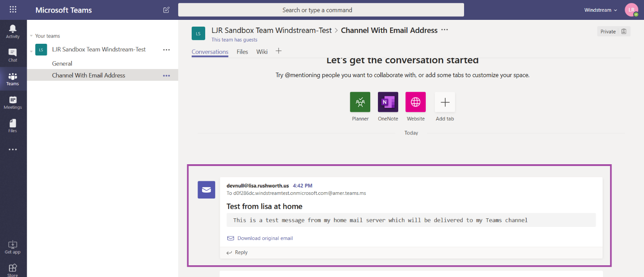The image size is (644, 277).
Task: Click the LS team icon in teams list
Action: click(41, 50)
